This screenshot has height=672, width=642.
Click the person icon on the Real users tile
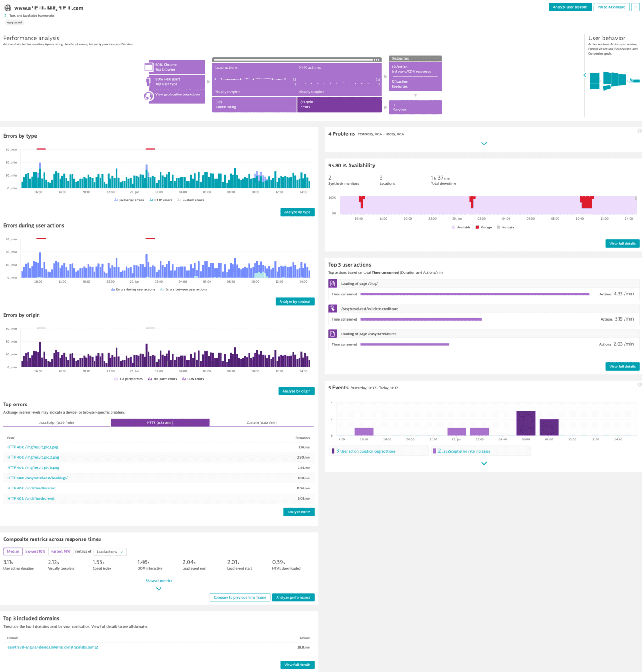click(x=148, y=81)
